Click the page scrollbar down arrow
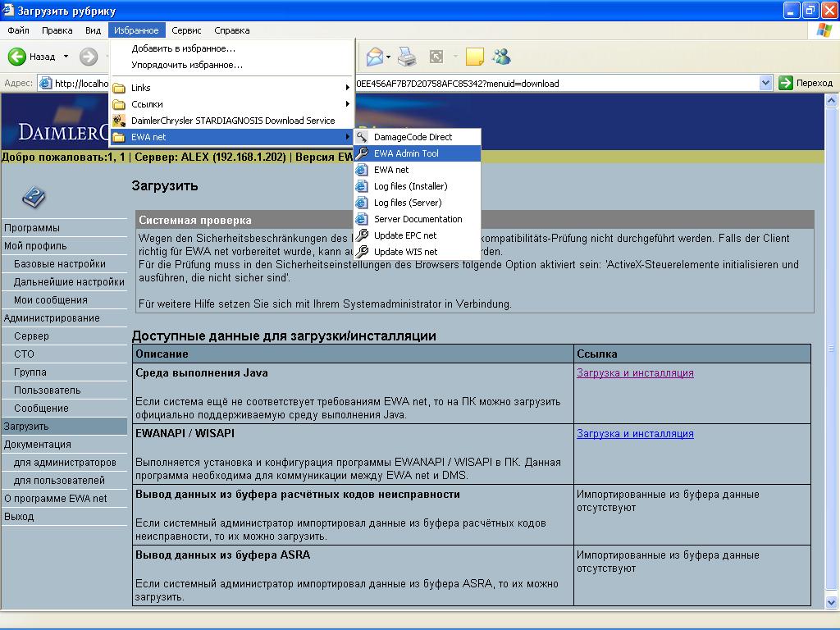Image resolution: width=840 pixels, height=630 pixels. click(832, 603)
